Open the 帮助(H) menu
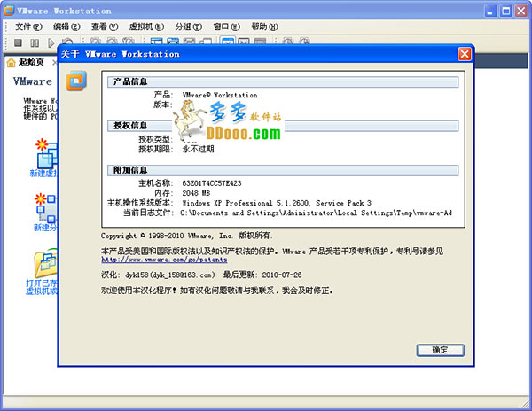The height and width of the screenshot is (411, 532). click(x=264, y=27)
